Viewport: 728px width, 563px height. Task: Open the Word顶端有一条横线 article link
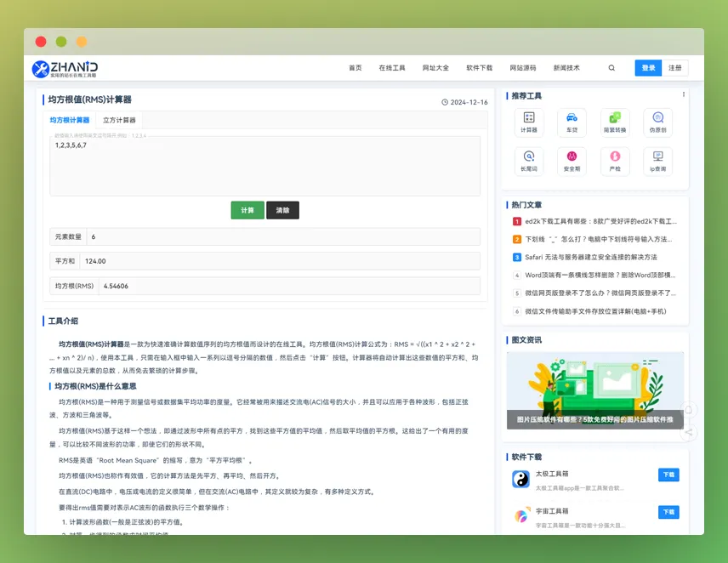pyautogui.click(x=600, y=276)
